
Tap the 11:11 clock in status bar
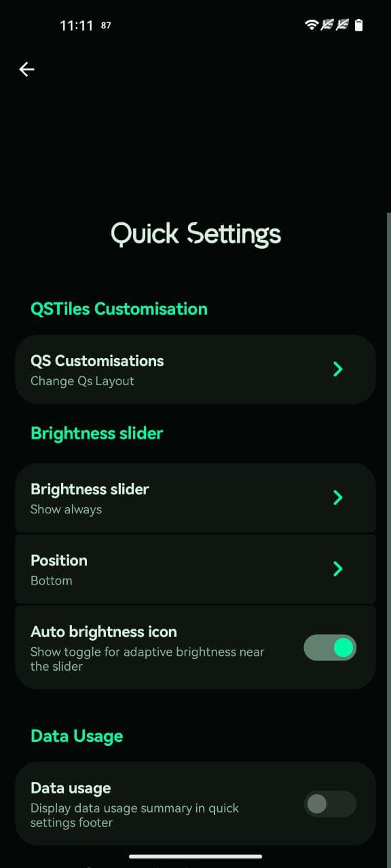click(x=76, y=26)
